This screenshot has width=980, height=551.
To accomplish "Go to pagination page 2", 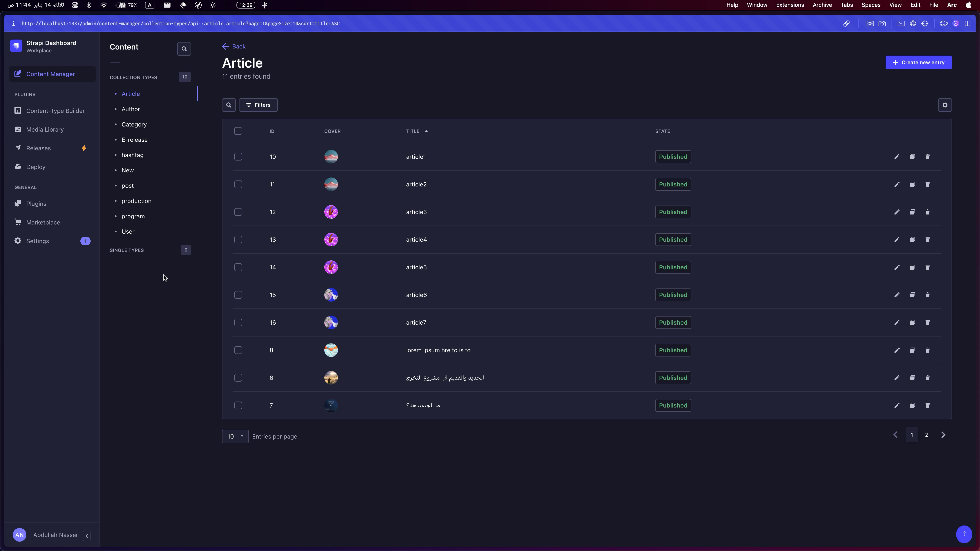I will click(x=926, y=435).
